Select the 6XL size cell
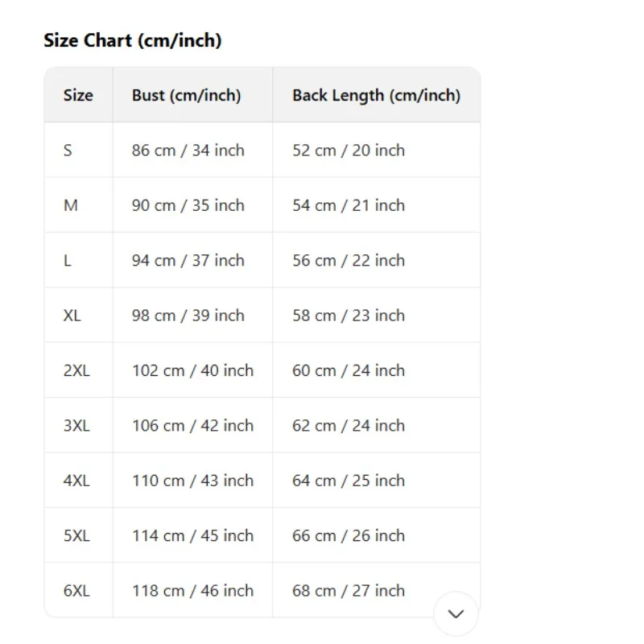The image size is (644, 644). 76,591
